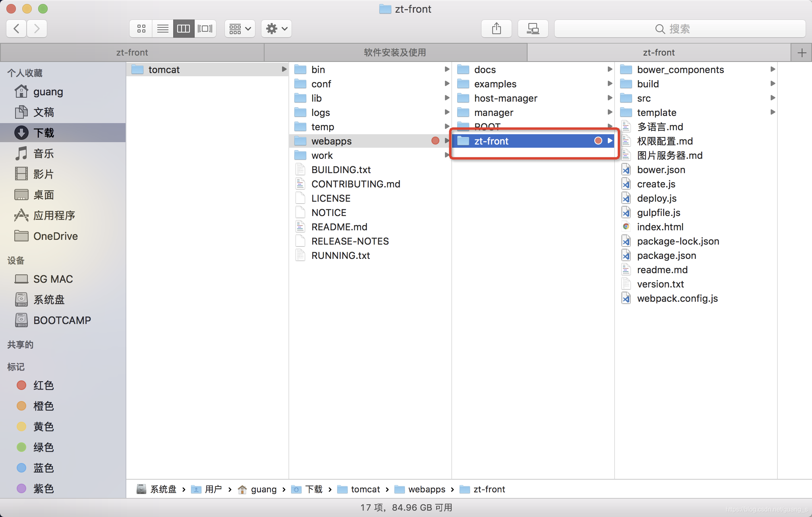
Task: Expand the webapps folder arrow
Action: click(x=447, y=140)
